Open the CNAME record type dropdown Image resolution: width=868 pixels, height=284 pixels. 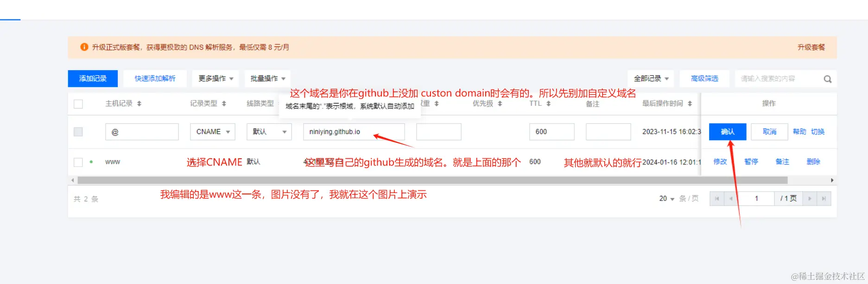pyautogui.click(x=213, y=132)
